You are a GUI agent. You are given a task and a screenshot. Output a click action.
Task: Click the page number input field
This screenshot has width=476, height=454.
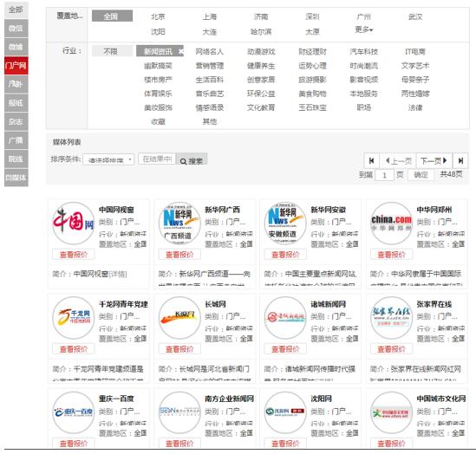[x=384, y=175]
